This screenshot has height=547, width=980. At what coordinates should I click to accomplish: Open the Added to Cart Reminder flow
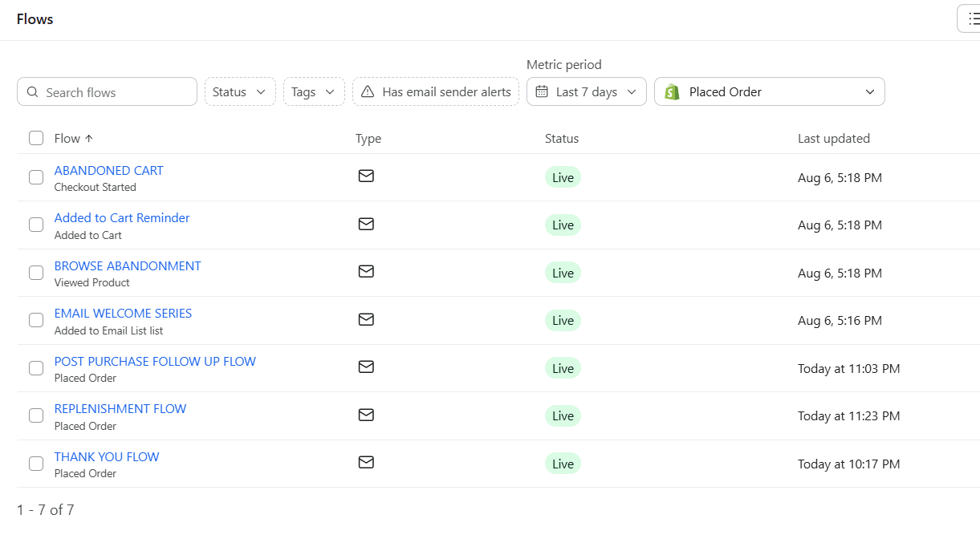[x=122, y=218]
